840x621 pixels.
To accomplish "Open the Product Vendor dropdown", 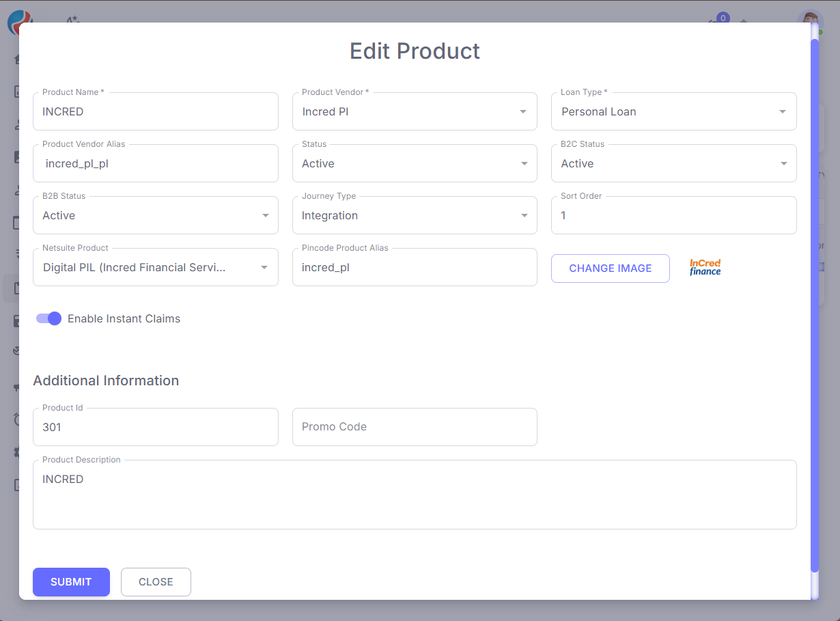I will [414, 111].
